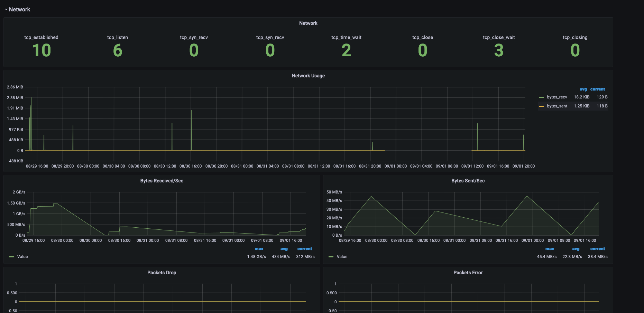The height and width of the screenshot is (313, 644).
Task: Toggle bytes_recv series in legend
Action: click(557, 97)
